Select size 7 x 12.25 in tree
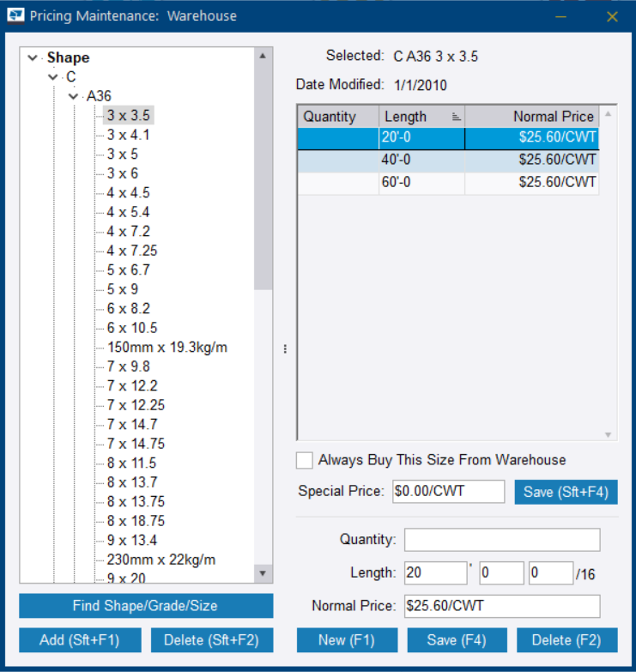 (136, 405)
